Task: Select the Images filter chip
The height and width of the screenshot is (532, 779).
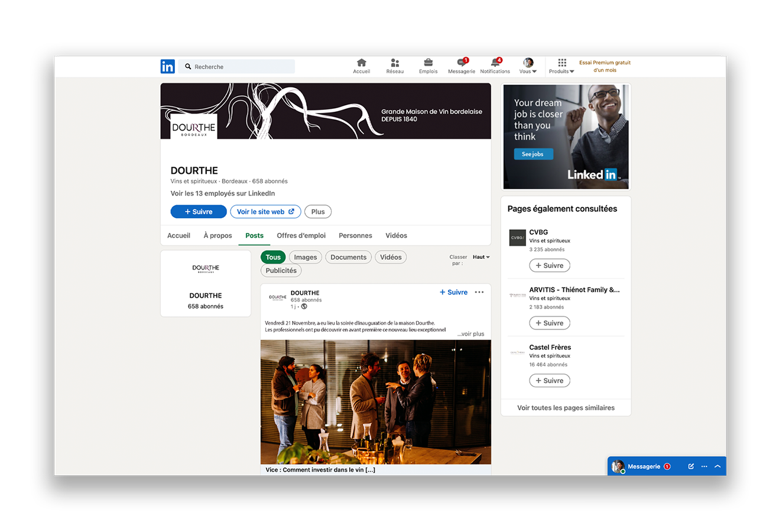Action: (x=305, y=257)
